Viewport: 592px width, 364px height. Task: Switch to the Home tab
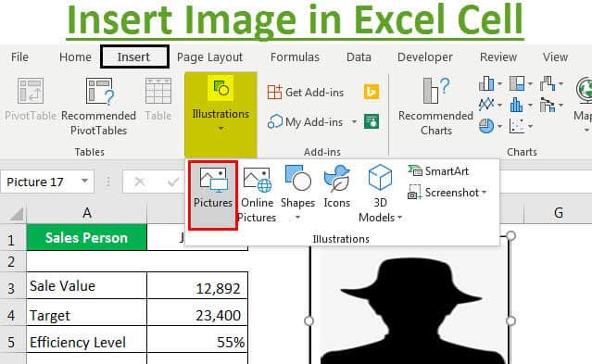(75, 57)
